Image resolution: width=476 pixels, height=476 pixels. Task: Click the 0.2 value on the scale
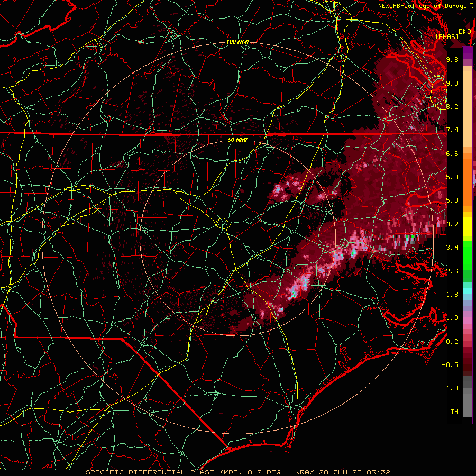pyautogui.click(x=452, y=342)
